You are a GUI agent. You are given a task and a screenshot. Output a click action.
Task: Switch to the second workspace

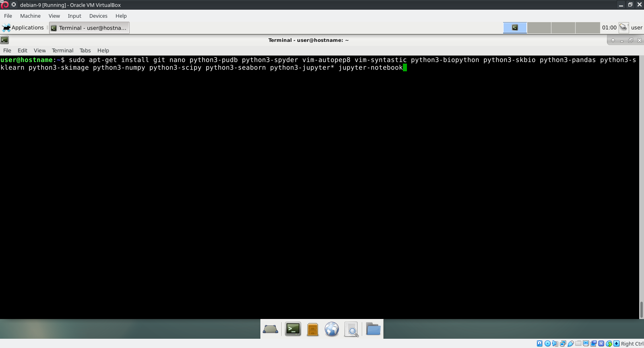pyautogui.click(x=539, y=27)
